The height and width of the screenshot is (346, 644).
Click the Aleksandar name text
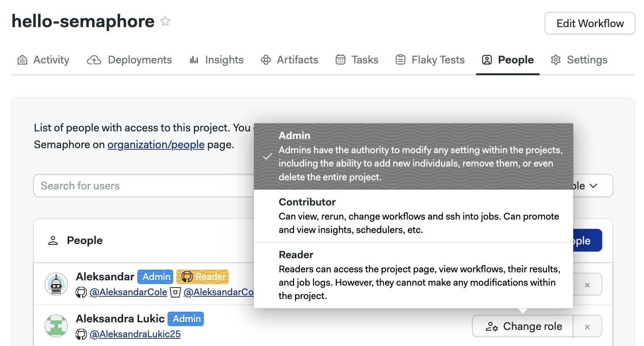pos(105,276)
